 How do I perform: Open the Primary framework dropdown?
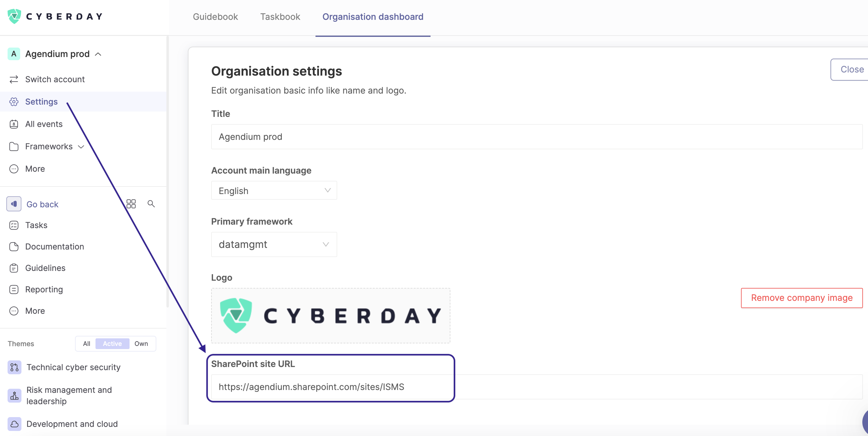[x=274, y=244]
